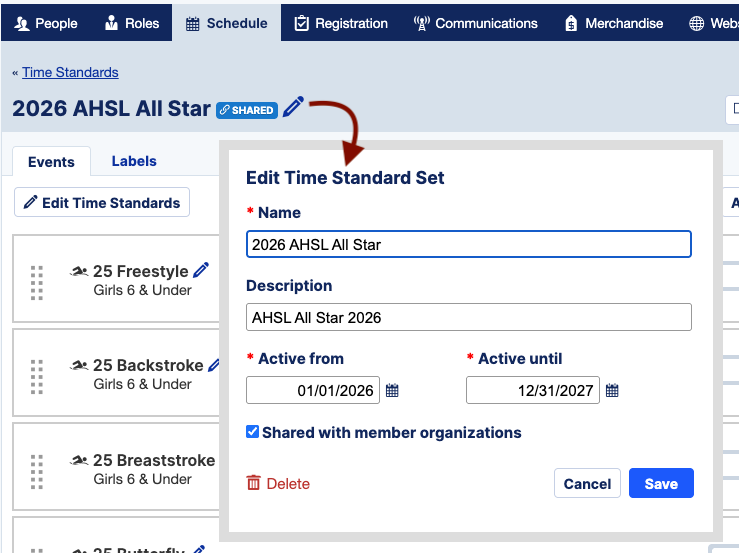Open calendar picker for Active from
Screen dimensions: 739x553
[392, 390]
